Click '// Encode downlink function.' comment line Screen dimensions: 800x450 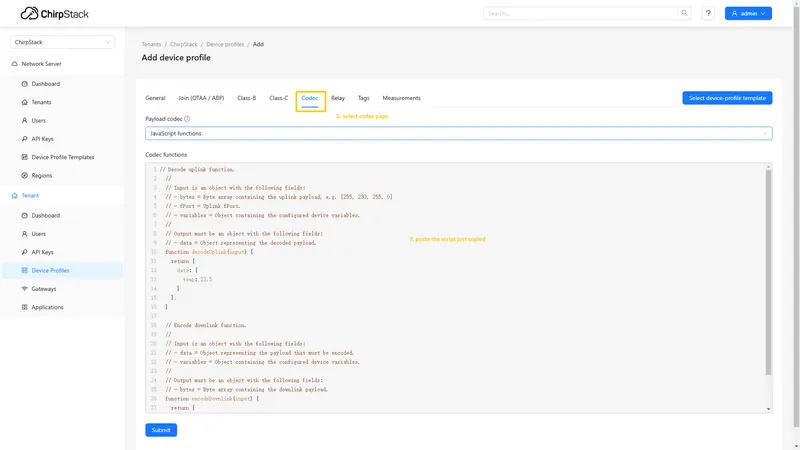[x=206, y=325]
